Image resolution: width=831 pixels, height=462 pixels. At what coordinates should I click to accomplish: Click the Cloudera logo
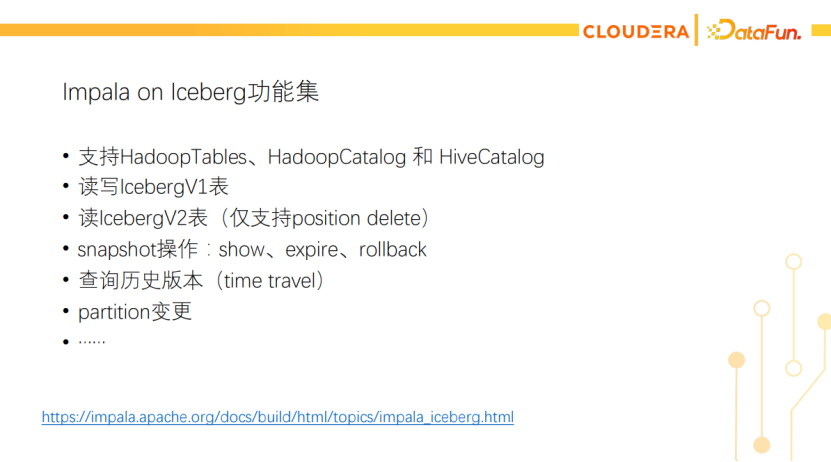click(635, 32)
